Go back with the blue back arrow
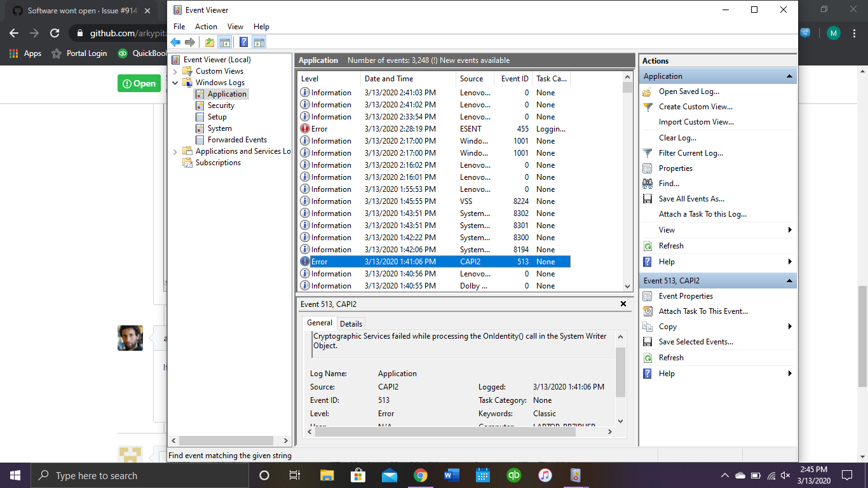 pos(176,43)
